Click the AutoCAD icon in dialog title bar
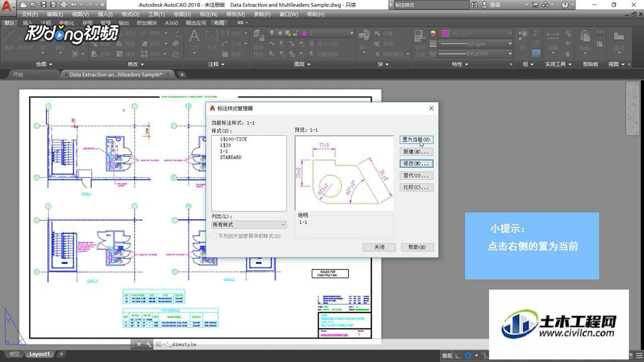Image resolution: width=644 pixels, height=362 pixels. pos(212,108)
